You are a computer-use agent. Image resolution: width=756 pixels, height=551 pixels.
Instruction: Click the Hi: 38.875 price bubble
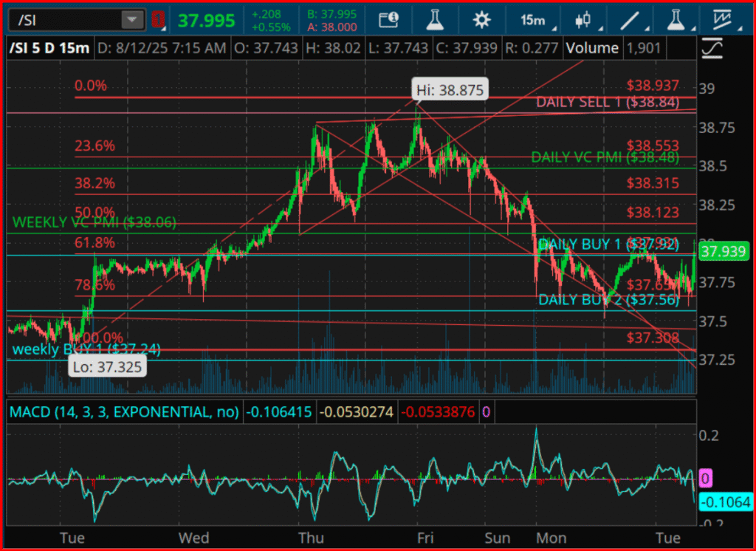tap(450, 89)
